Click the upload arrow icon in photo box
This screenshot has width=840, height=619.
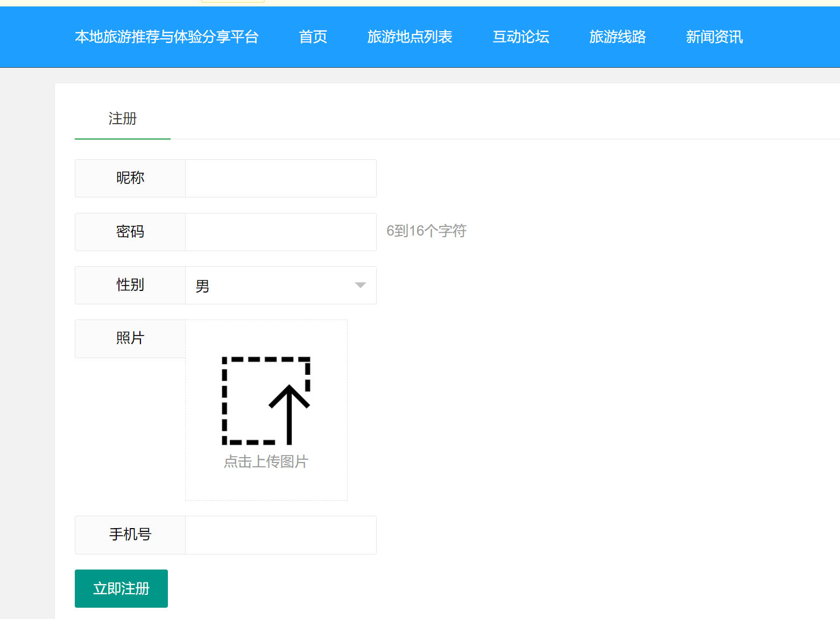tap(266, 401)
